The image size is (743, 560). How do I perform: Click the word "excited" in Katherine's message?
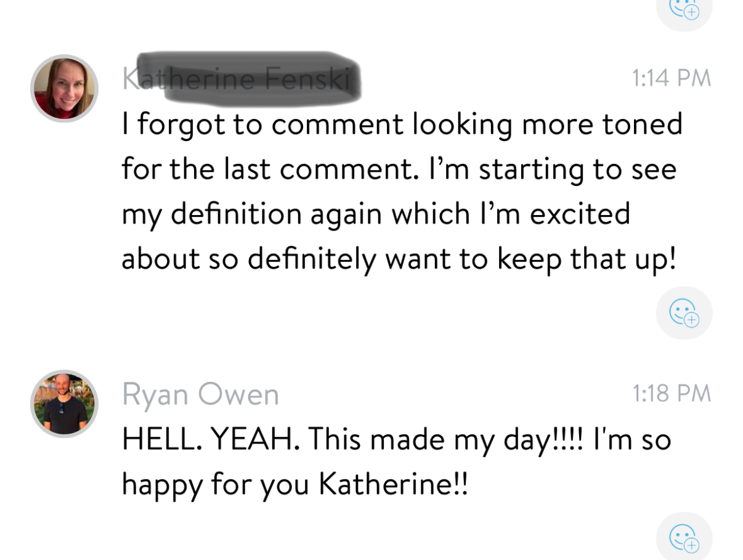click(x=580, y=214)
